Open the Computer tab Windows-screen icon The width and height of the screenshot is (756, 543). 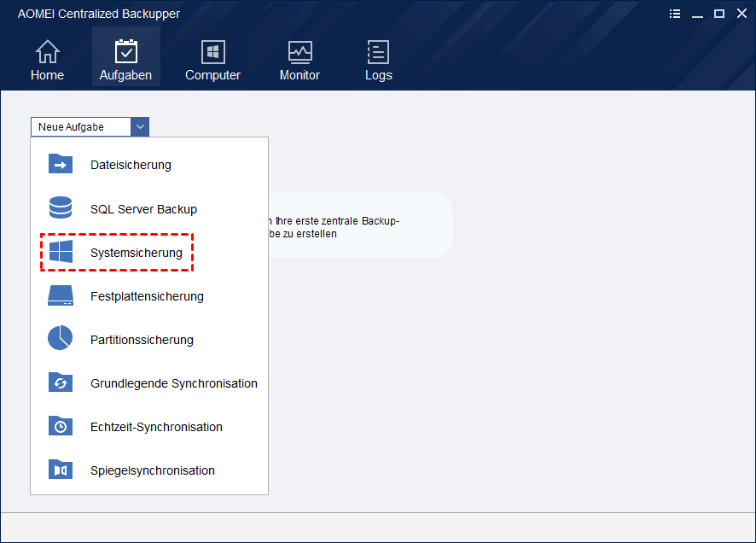(212, 51)
